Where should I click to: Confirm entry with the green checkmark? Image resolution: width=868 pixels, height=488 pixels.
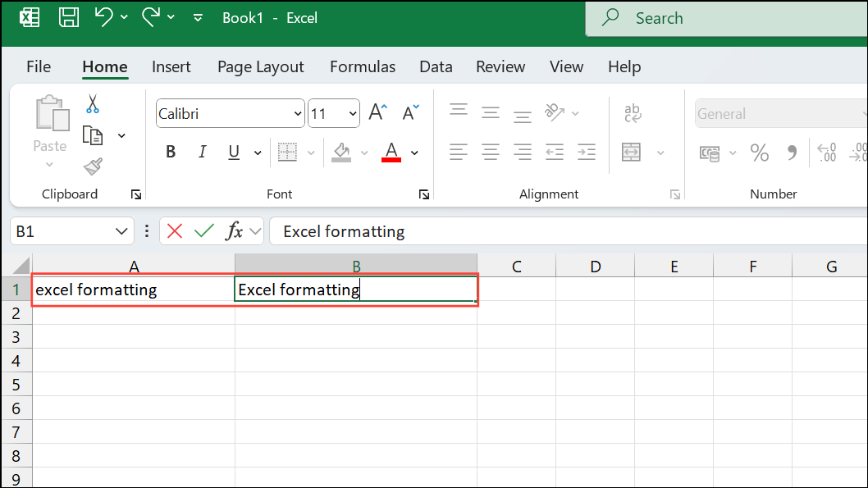pyautogui.click(x=203, y=231)
